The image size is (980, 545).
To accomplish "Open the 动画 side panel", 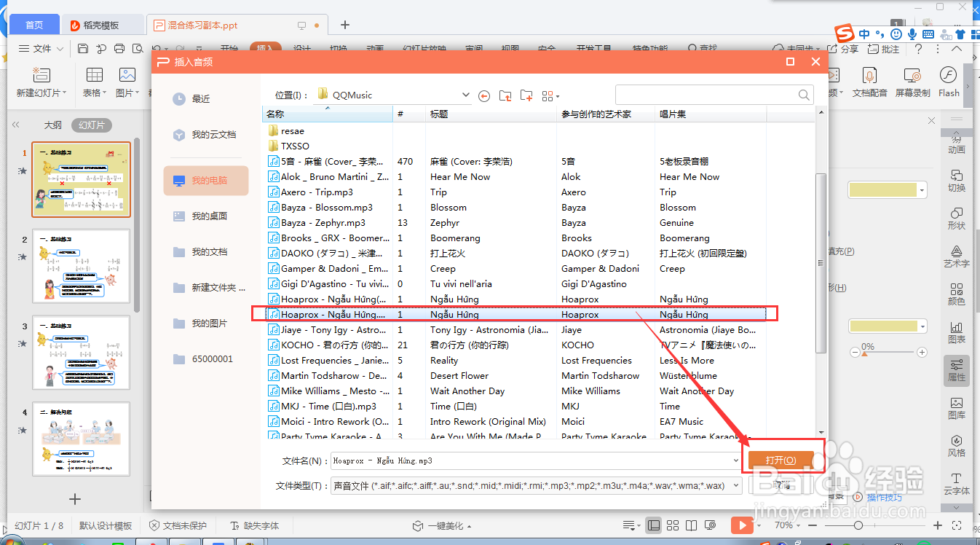I will 956,143.
